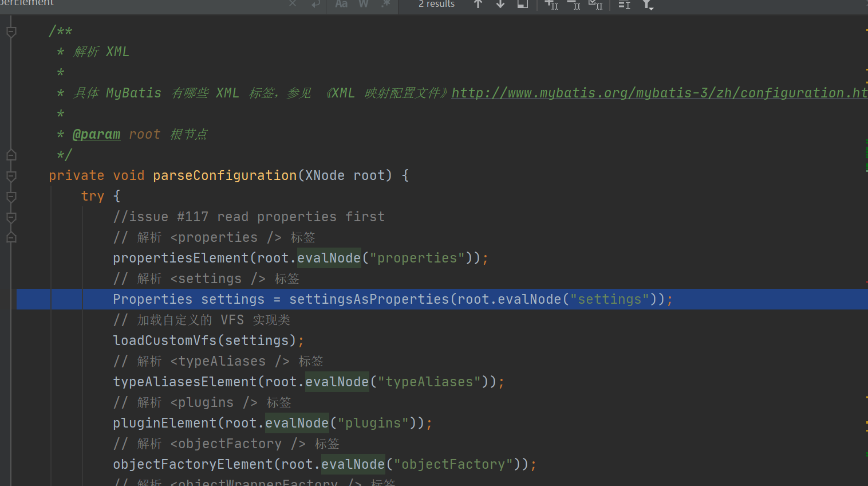Toggle multiline search mode icon
The image size is (868, 486).
click(x=625, y=5)
